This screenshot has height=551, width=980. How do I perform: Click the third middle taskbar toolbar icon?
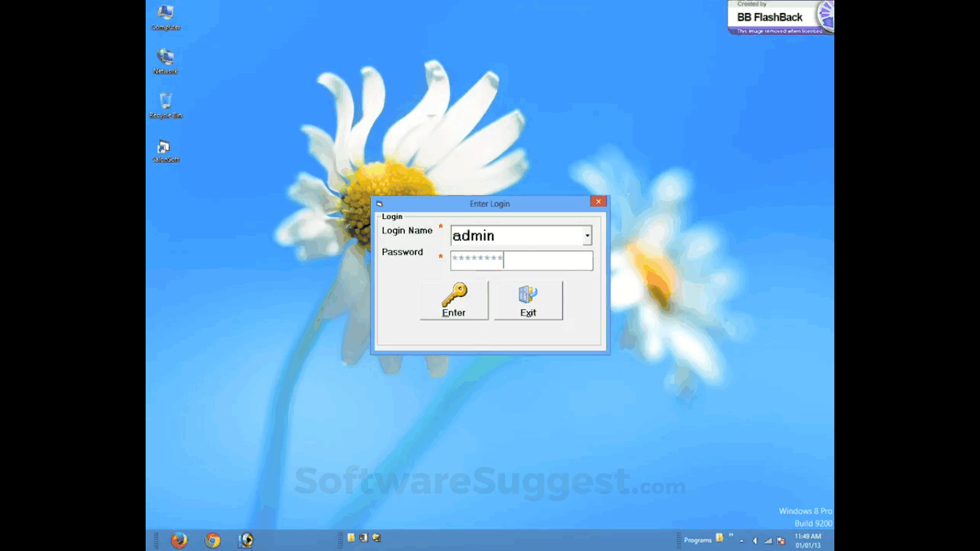pos(376,537)
